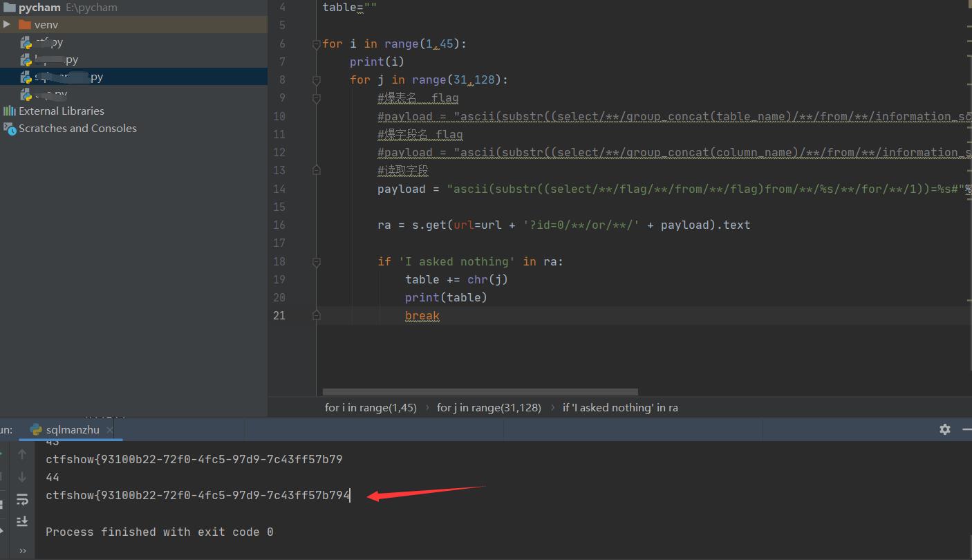Click scroll-to-end icon in Run console
This screenshot has height=560, width=972.
tap(22, 521)
